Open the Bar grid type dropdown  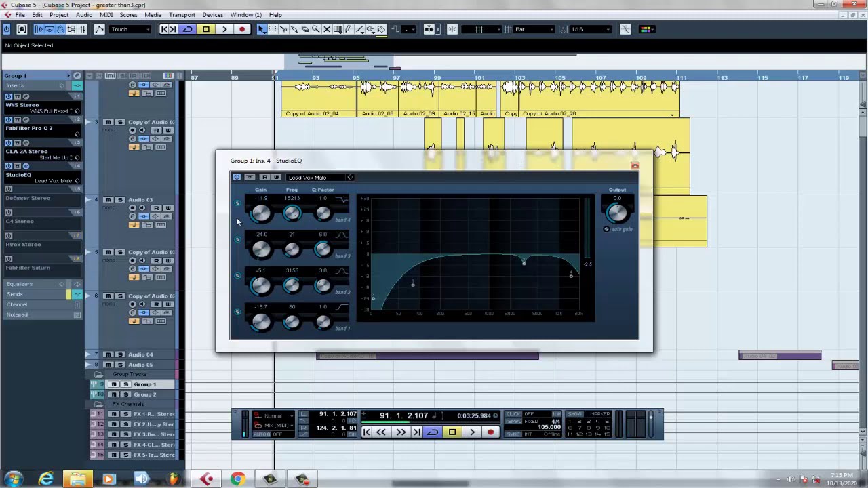click(534, 29)
